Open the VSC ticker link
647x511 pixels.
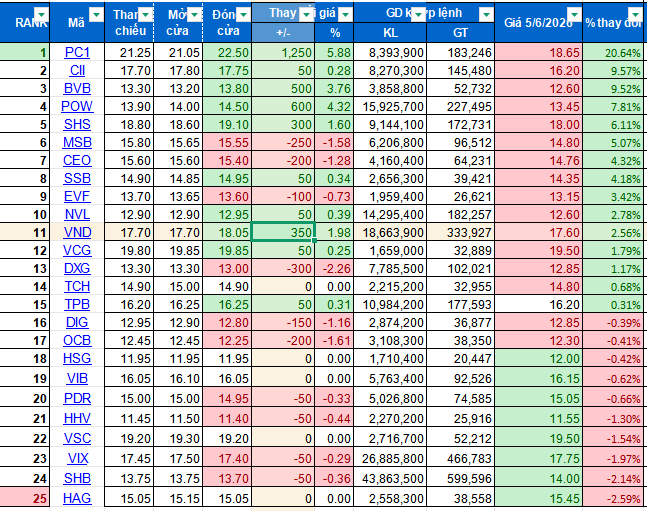[x=77, y=438]
